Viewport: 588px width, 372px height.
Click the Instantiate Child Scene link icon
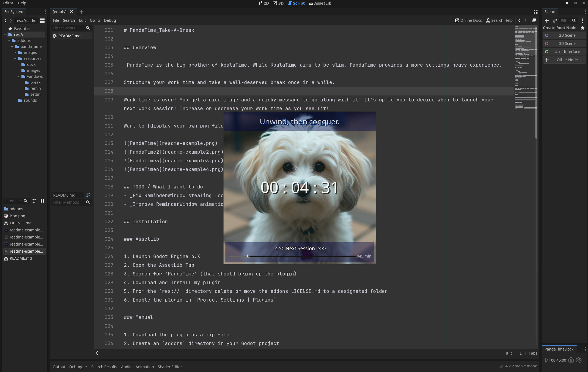point(555,21)
